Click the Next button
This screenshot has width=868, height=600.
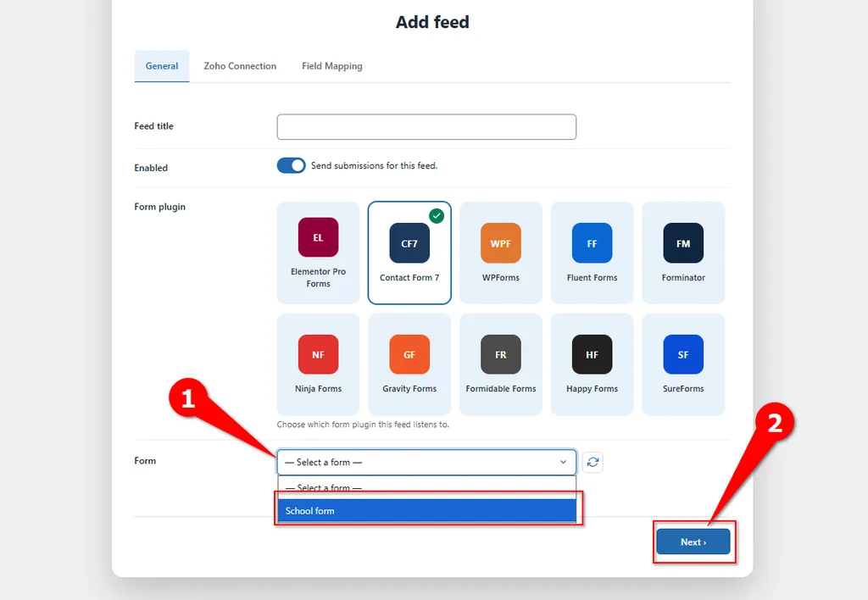coord(693,542)
